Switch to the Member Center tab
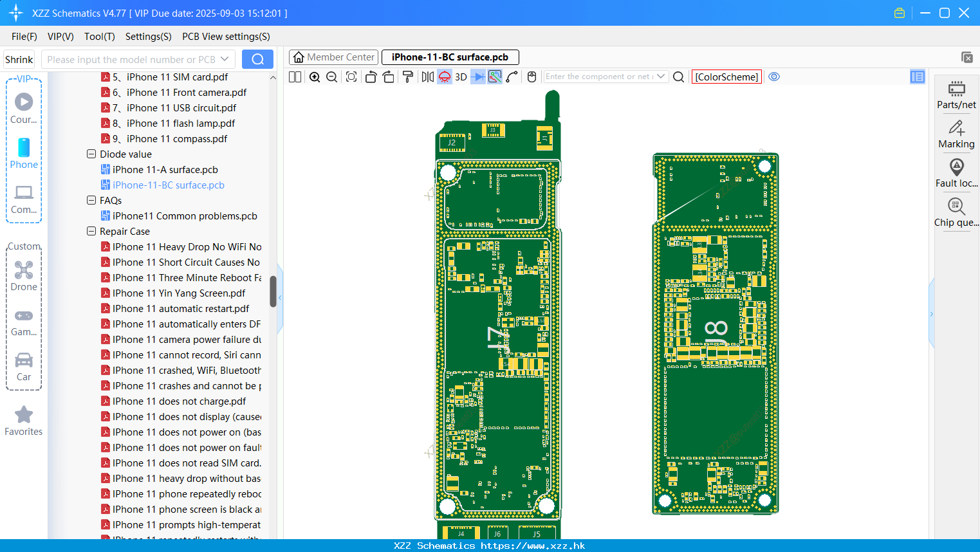Image resolution: width=980 pixels, height=552 pixels. [x=334, y=57]
